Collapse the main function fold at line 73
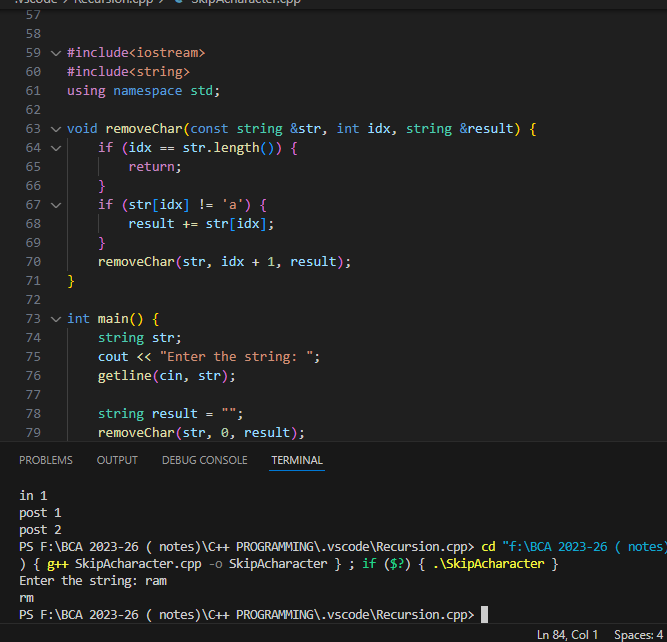667x642 pixels. pyautogui.click(x=56, y=319)
